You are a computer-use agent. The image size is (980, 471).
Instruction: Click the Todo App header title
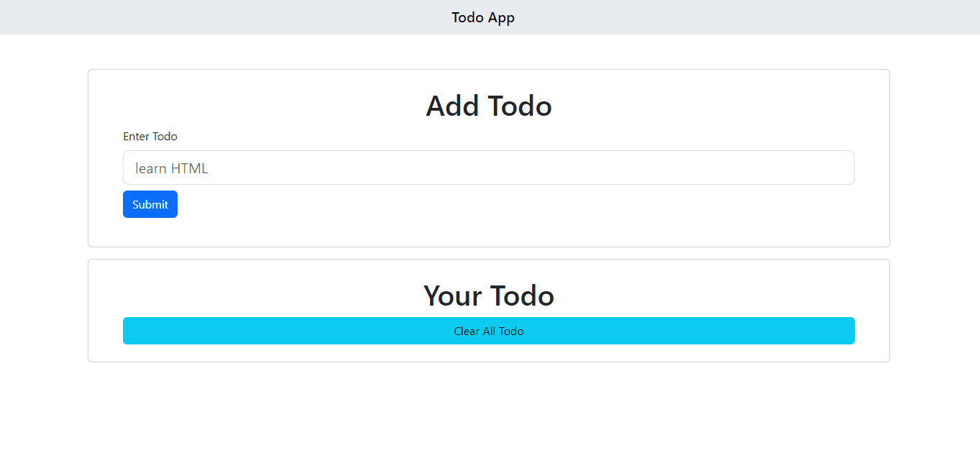483,17
